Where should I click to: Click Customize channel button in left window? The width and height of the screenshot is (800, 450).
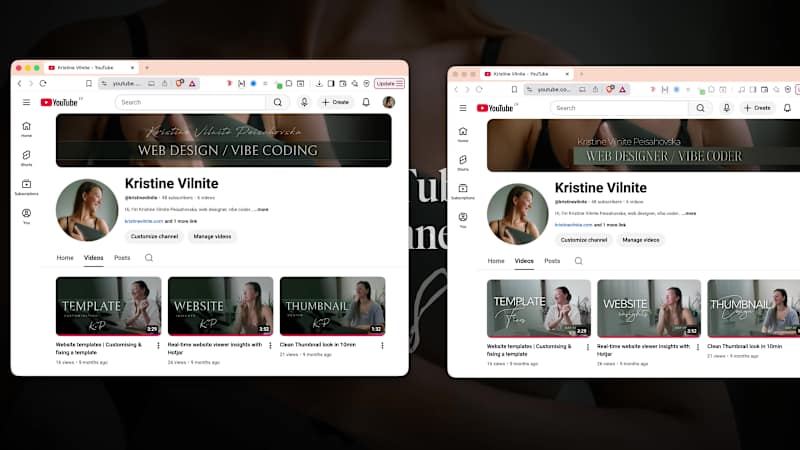(x=155, y=237)
